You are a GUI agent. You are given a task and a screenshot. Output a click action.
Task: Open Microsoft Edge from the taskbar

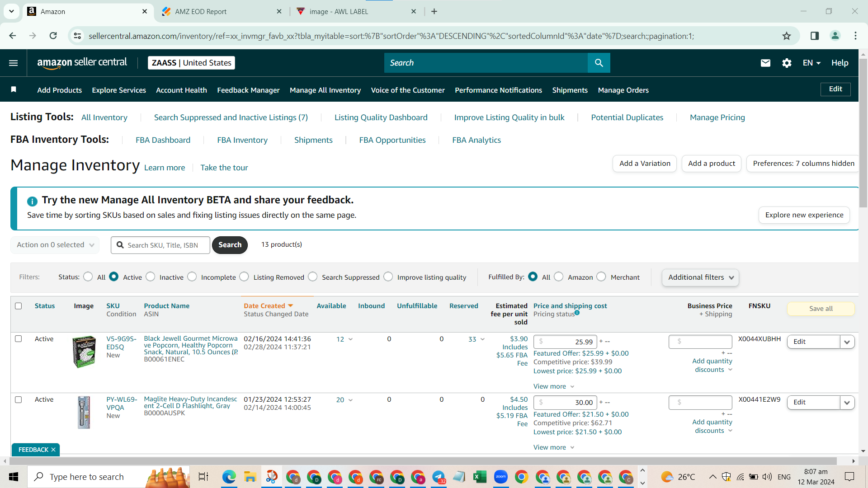point(229,477)
